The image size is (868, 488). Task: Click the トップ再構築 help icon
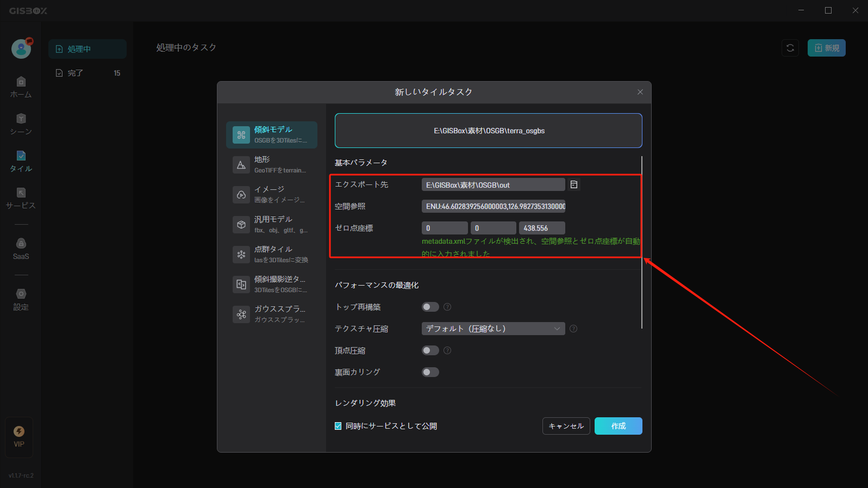tap(447, 307)
